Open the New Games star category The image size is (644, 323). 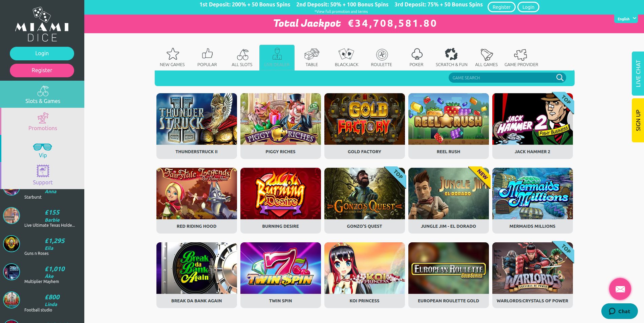(x=172, y=57)
